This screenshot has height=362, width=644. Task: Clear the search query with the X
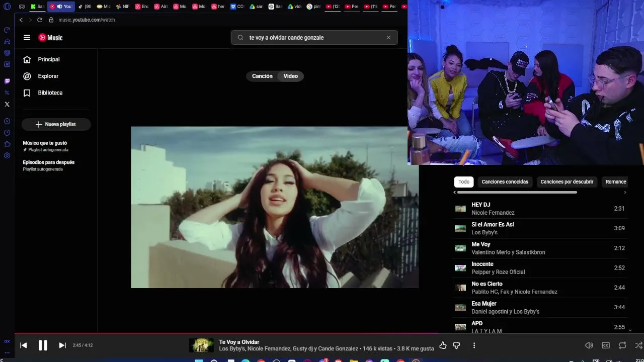(388, 38)
